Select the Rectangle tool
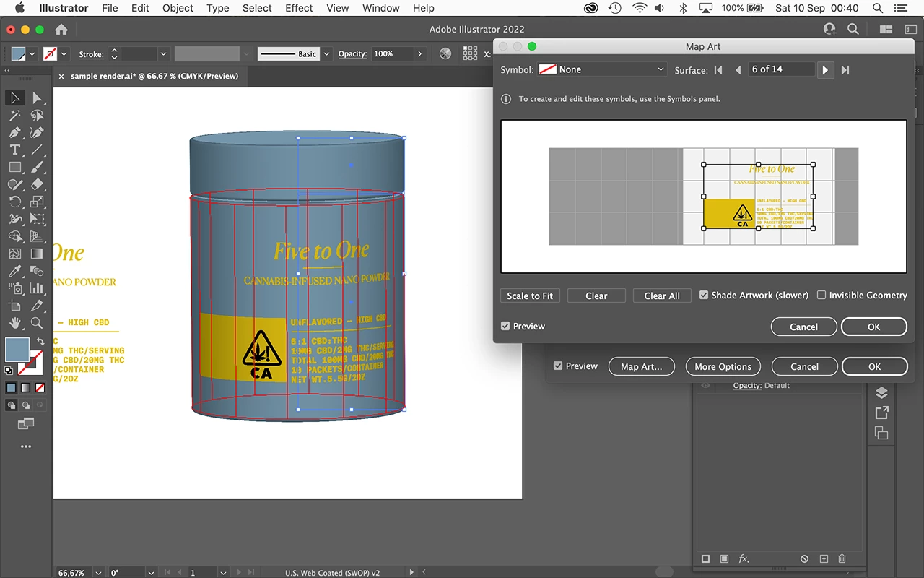924x578 pixels. pos(14,167)
